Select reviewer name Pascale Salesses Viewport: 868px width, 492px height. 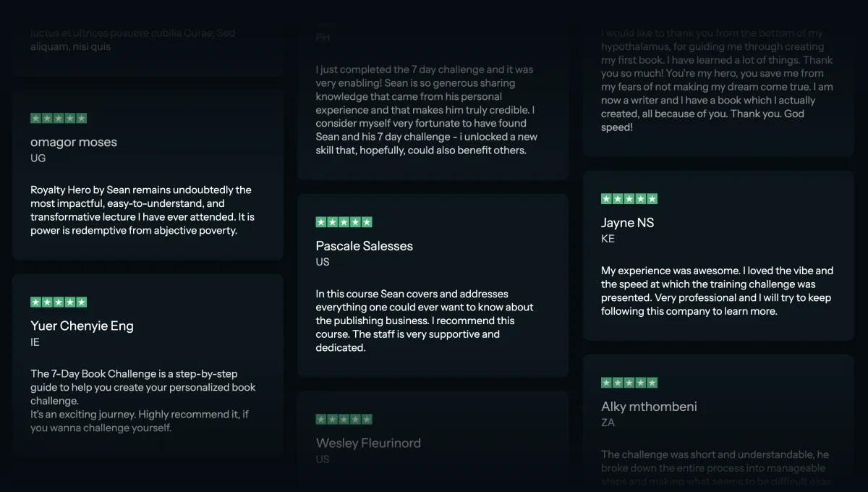365,246
